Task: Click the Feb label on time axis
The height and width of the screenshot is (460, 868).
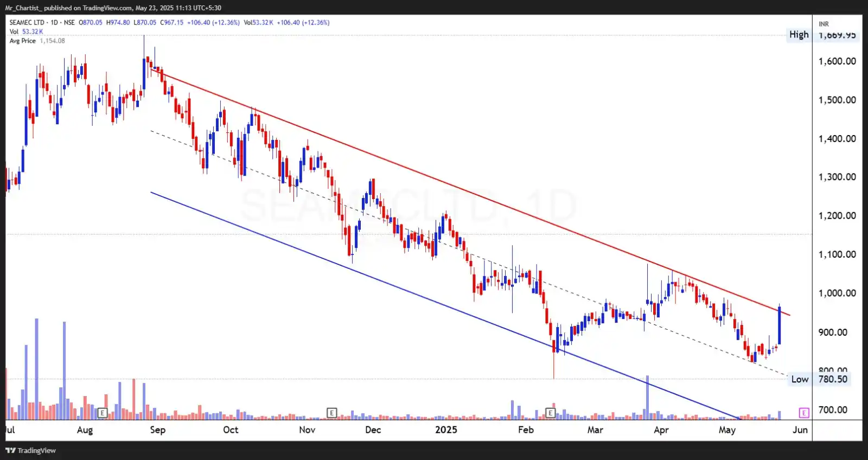Action: pos(526,430)
